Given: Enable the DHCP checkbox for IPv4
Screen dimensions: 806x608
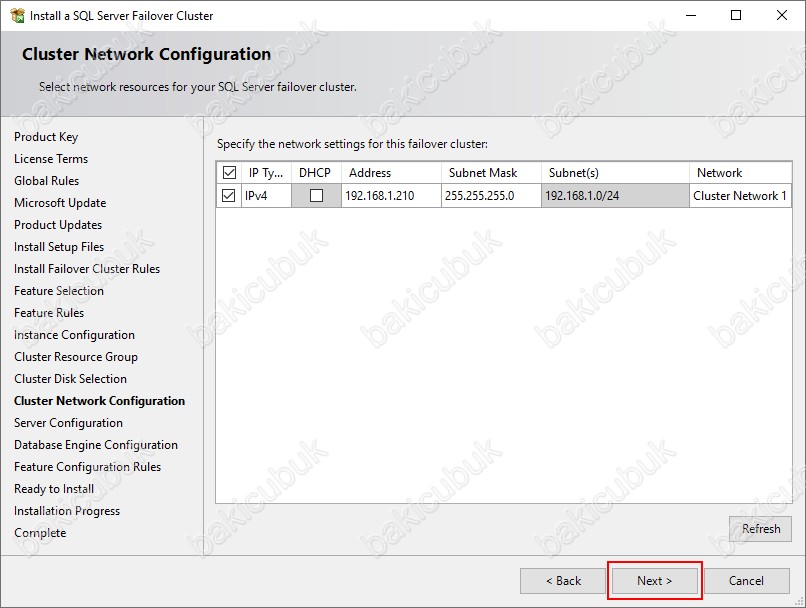Looking at the screenshot, I should (x=317, y=195).
